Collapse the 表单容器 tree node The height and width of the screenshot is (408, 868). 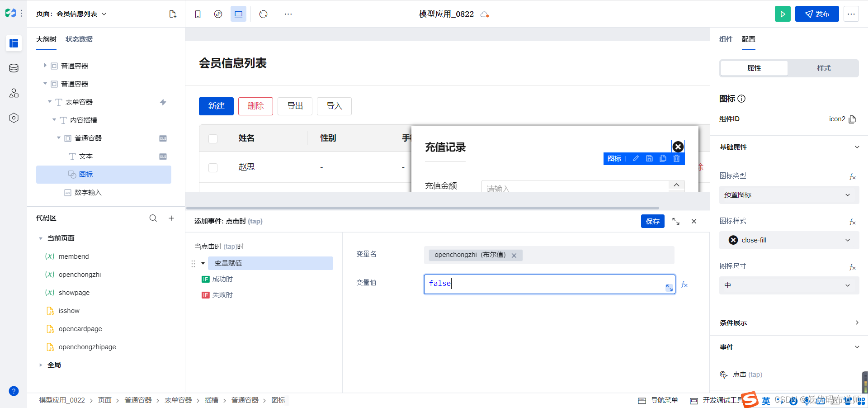coord(50,102)
